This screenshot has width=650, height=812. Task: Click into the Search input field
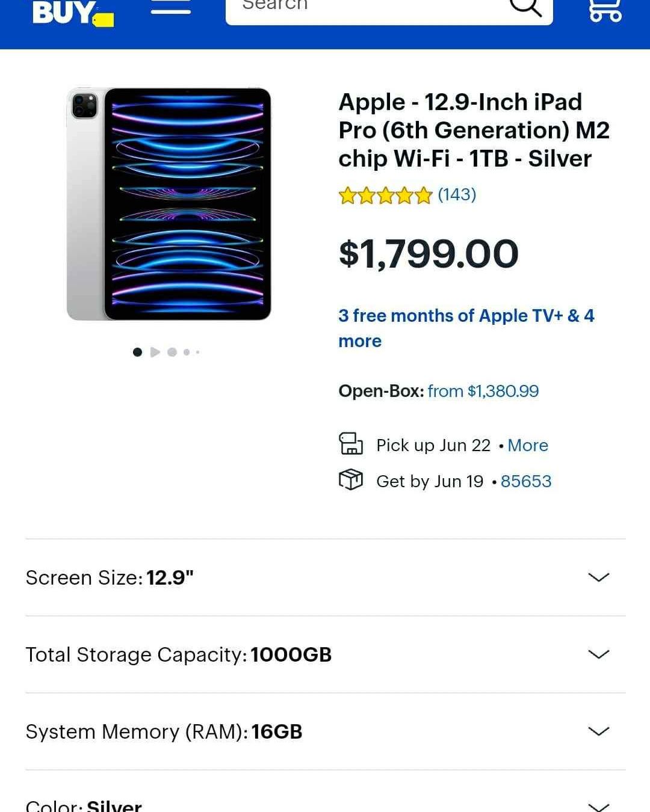coord(367,7)
